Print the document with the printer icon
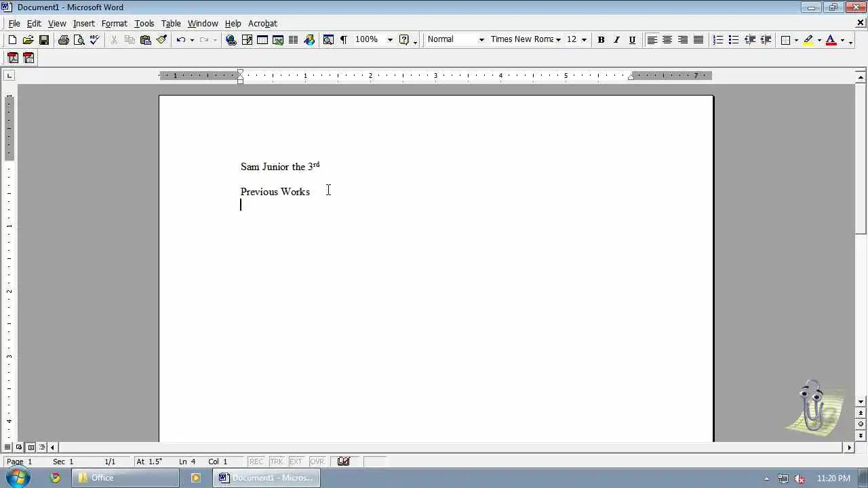 pos(63,40)
